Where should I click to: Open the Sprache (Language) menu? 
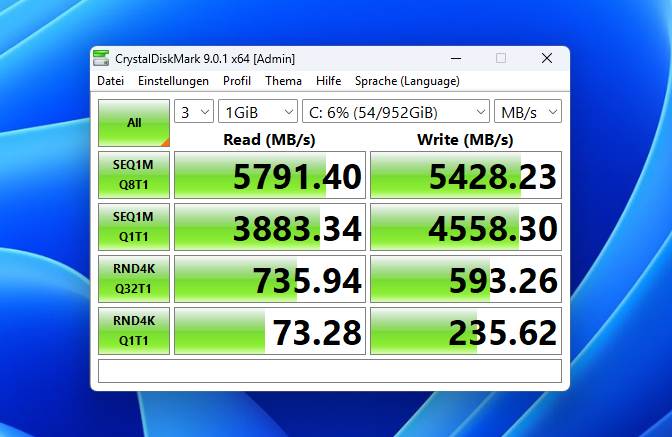click(407, 81)
